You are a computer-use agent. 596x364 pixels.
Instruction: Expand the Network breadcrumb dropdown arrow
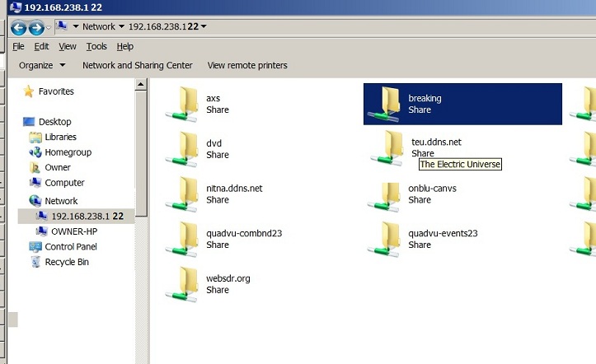[x=120, y=27]
